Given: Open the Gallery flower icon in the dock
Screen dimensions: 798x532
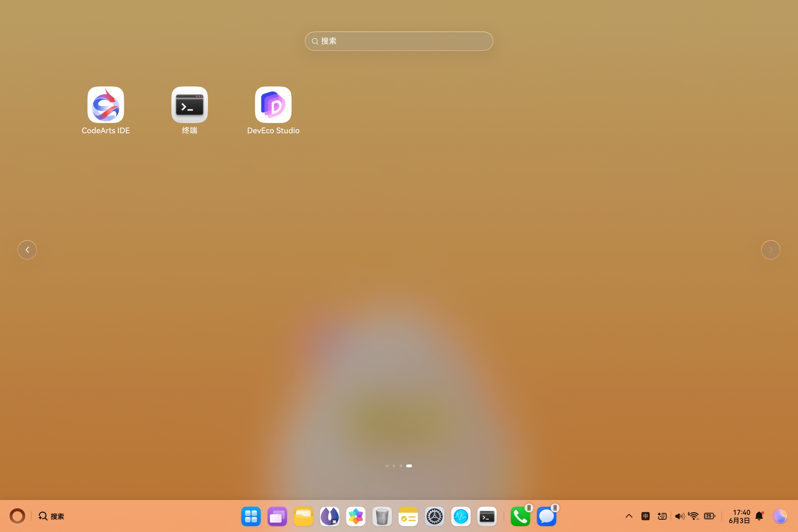Looking at the screenshot, I should tap(356, 516).
